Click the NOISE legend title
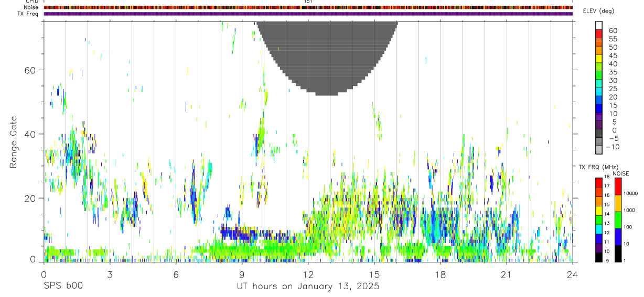This screenshot has width=644, height=297. pos(620,174)
